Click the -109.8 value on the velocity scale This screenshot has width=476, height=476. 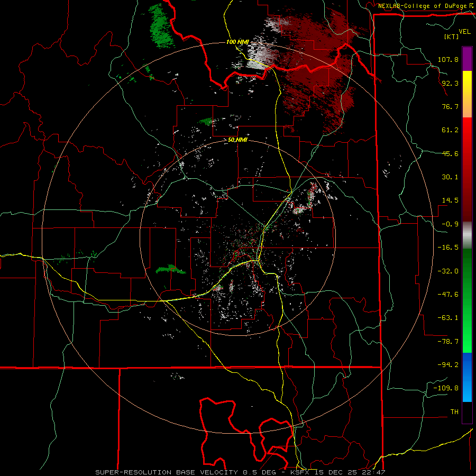click(x=446, y=388)
